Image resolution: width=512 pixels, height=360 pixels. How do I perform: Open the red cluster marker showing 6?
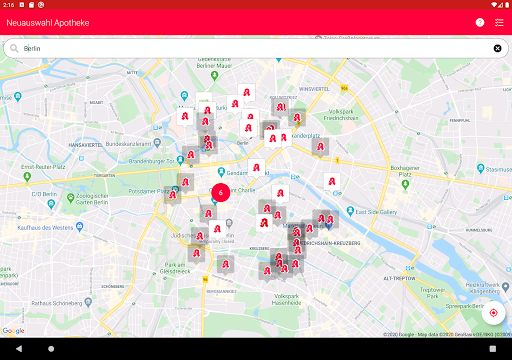point(221,193)
